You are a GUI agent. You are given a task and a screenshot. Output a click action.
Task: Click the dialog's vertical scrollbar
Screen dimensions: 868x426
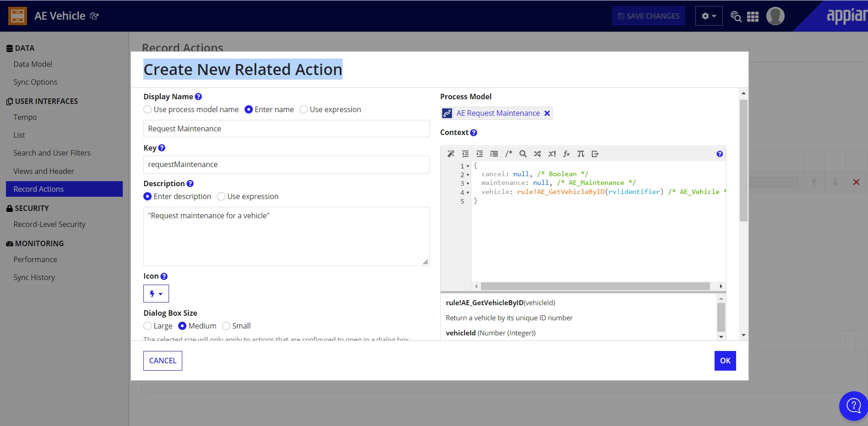(743, 160)
